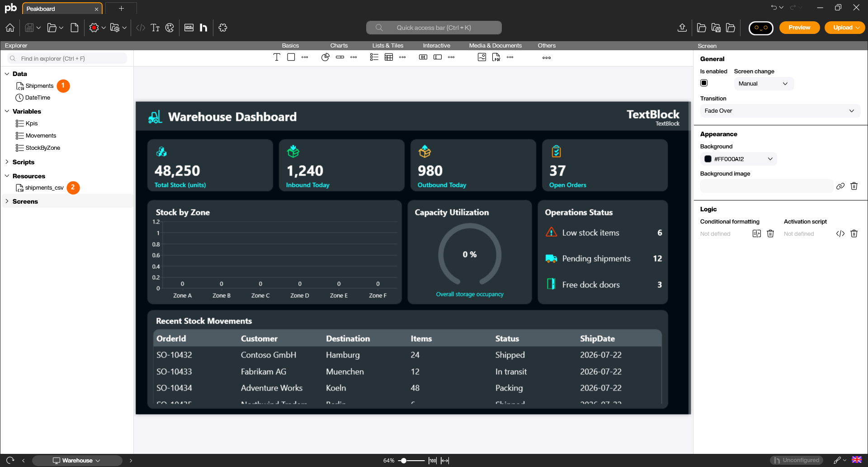Insert a pie chart control

(x=325, y=57)
